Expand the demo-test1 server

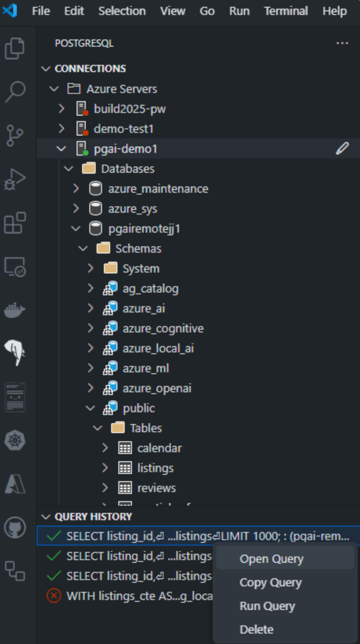pos(62,129)
